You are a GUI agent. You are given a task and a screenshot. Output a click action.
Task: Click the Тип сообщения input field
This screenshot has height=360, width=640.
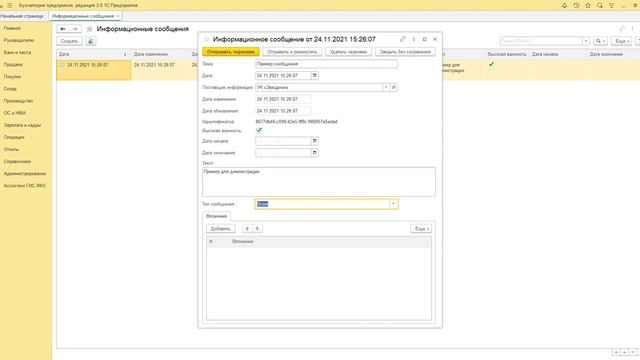[x=322, y=204]
